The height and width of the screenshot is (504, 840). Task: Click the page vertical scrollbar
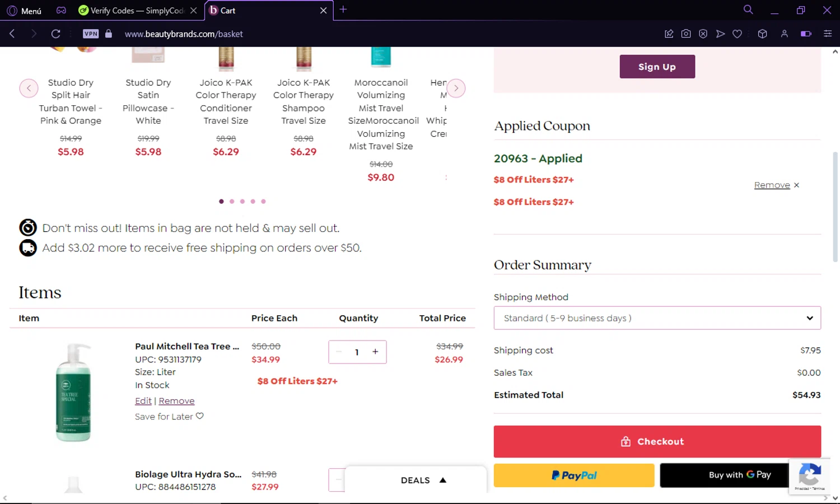point(835,207)
